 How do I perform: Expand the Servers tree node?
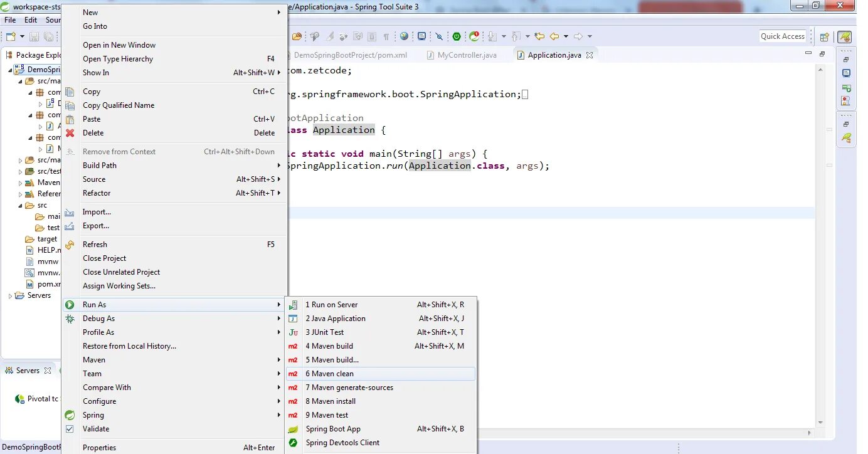[10, 295]
